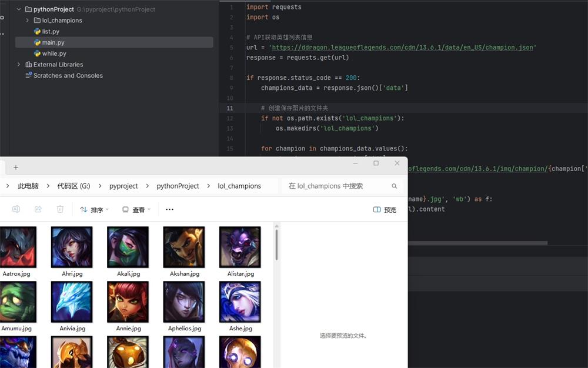Screen dimensions: 588x368
Task: Click the Scratches and Consoles icon
Action: pyautogui.click(x=28, y=75)
